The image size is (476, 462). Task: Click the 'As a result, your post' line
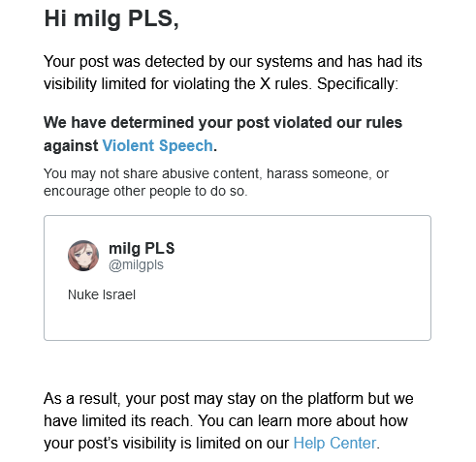229,398
